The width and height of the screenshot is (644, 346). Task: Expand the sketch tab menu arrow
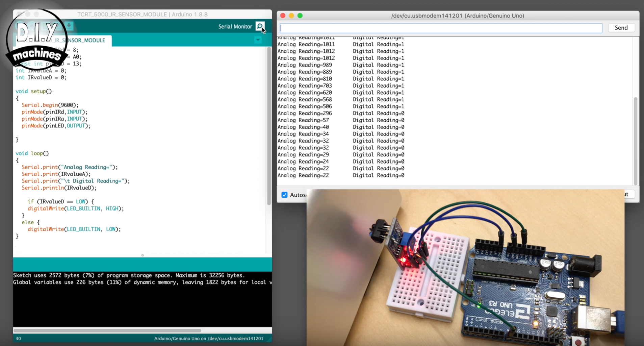click(258, 40)
